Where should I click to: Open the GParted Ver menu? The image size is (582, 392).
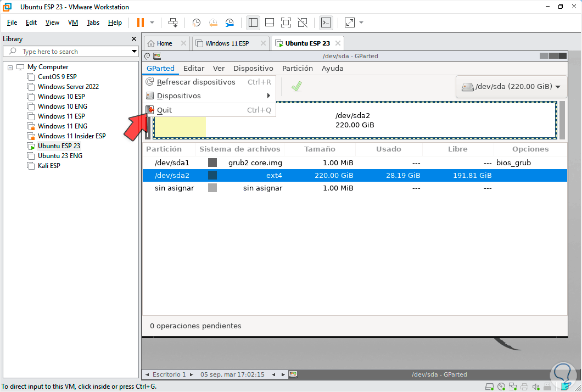pyautogui.click(x=219, y=68)
